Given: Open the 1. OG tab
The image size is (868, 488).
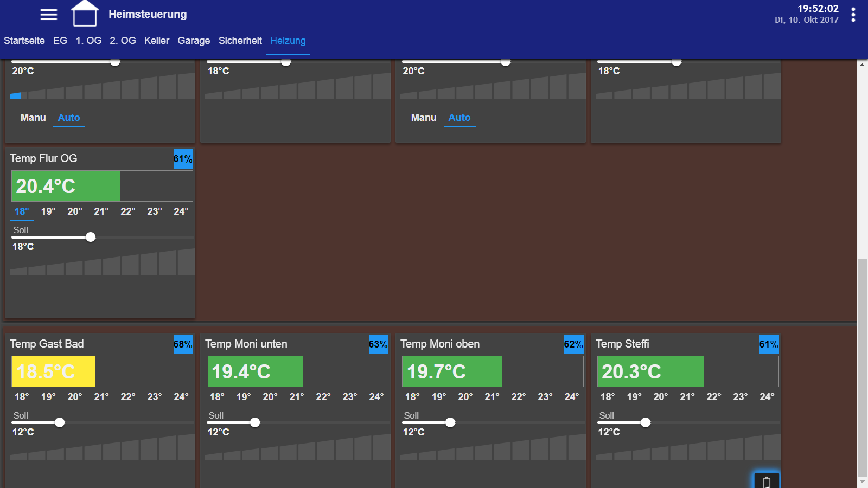Looking at the screenshot, I should [88, 41].
